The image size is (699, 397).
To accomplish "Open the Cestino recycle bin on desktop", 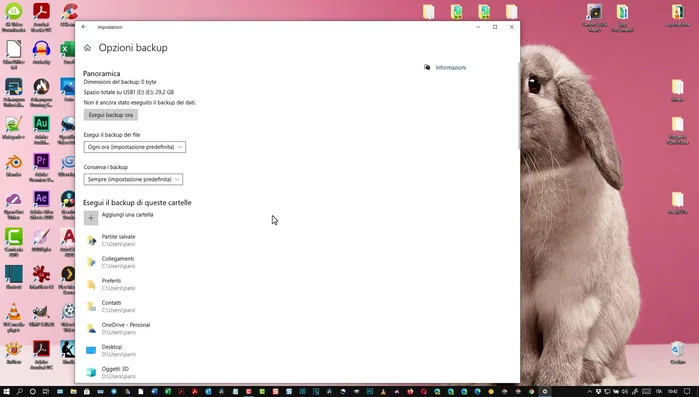I will click(678, 353).
